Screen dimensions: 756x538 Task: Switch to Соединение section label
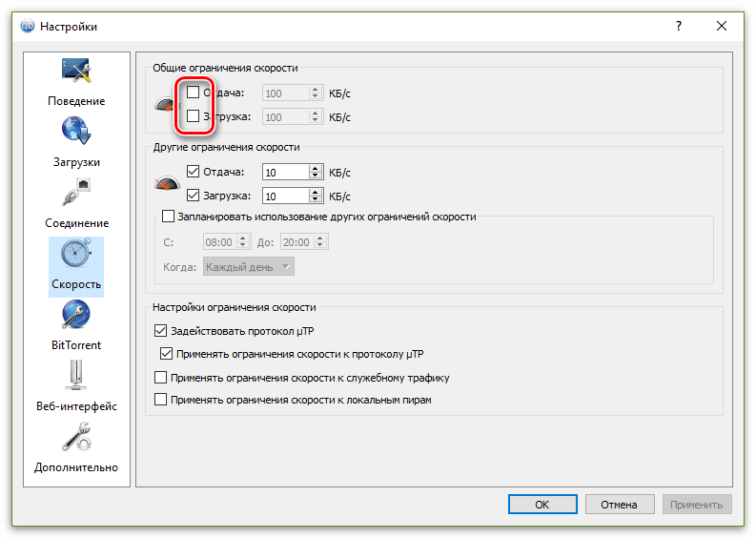pyautogui.click(x=76, y=223)
